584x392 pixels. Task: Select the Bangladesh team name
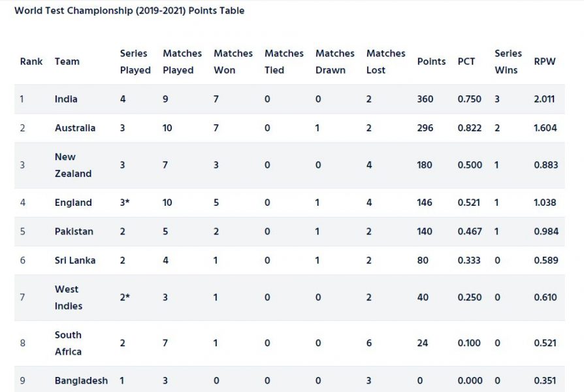coord(81,380)
